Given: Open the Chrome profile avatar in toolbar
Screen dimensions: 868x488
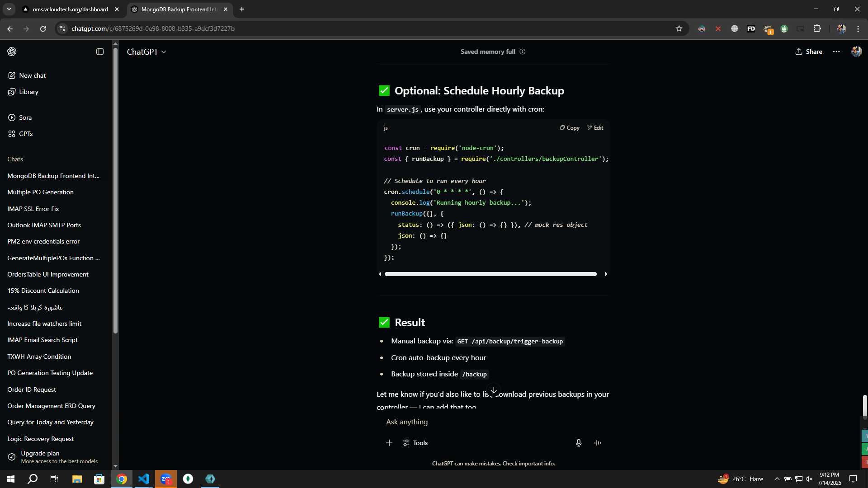Looking at the screenshot, I should 841,28.
